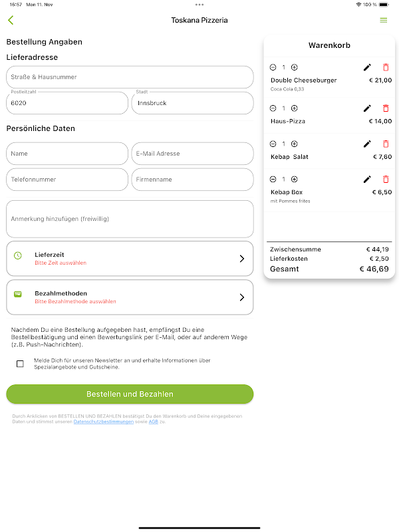Edit the Kebap Salat item
This screenshot has height=532, width=399.
point(367,144)
